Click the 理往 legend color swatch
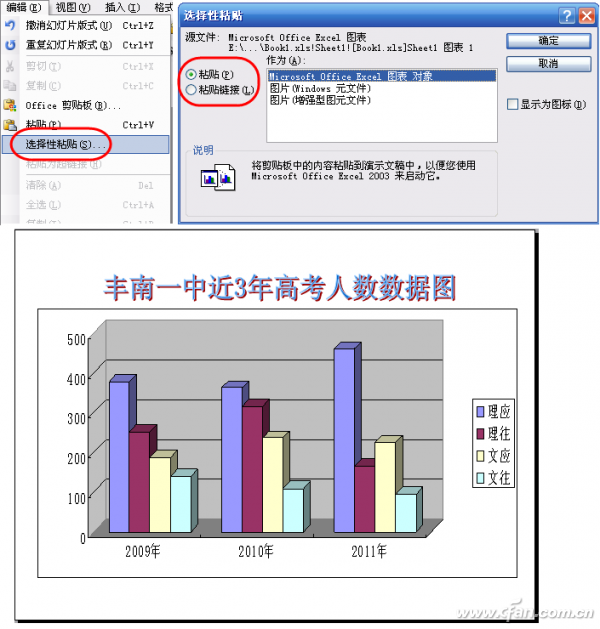The image size is (600, 629). point(480,434)
